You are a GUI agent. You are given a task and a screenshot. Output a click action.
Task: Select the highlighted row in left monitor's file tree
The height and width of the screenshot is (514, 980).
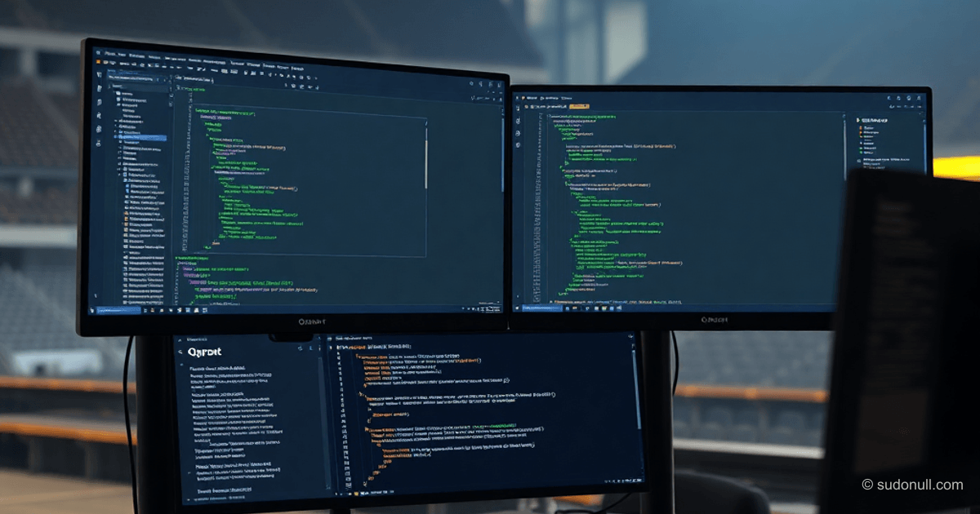(x=141, y=138)
